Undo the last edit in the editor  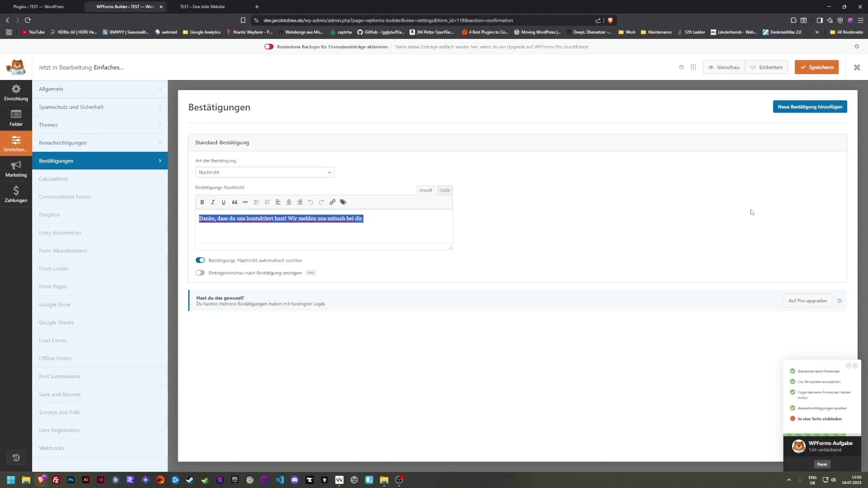coord(311,202)
